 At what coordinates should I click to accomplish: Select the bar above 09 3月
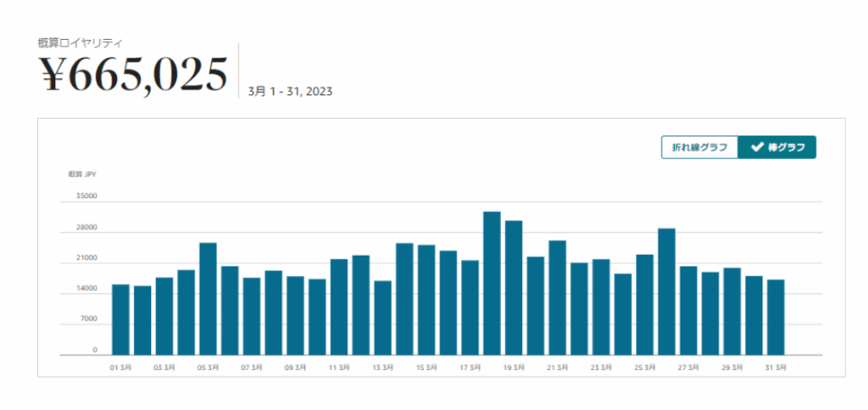(x=296, y=316)
